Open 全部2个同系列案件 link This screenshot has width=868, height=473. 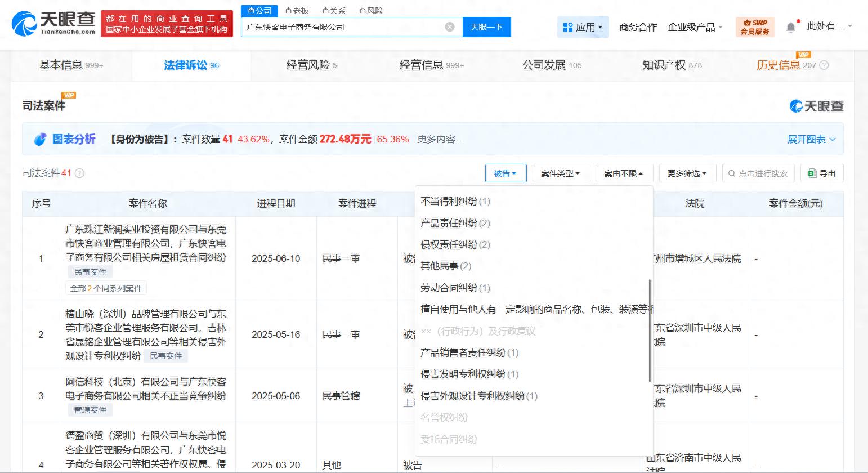[106, 288]
